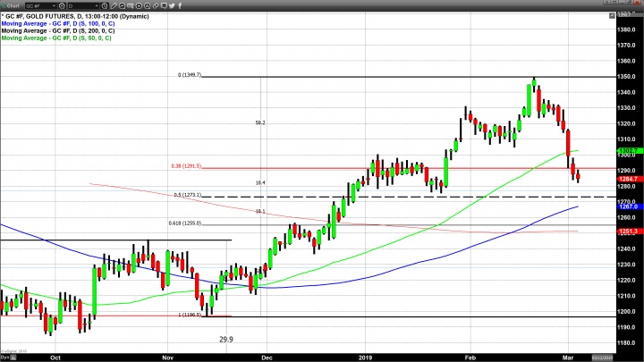Click the red 1251.3 price tag
The height and width of the screenshot is (362, 644).
pyautogui.click(x=628, y=232)
